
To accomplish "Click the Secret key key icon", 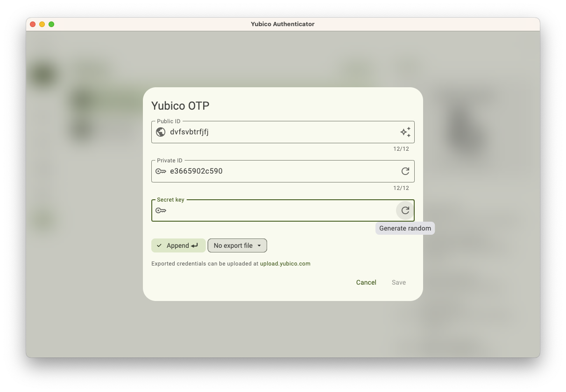I will pyautogui.click(x=161, y=210).
